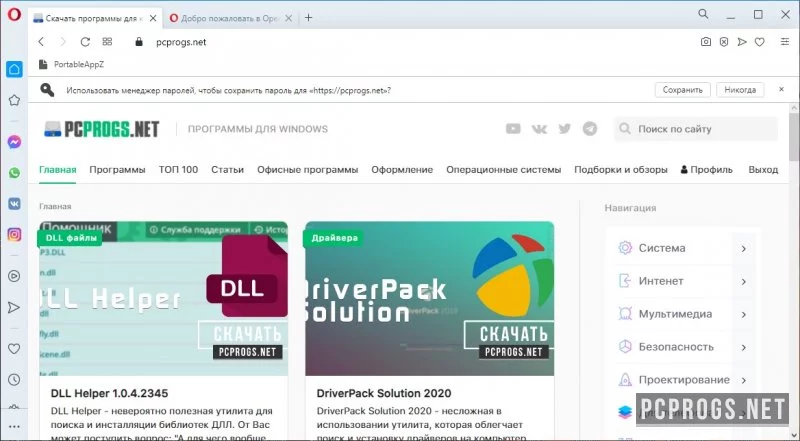This screenshot has width=800, height=441.
Task: Open the site's Telegram icon
Action: tap(590, 129)
